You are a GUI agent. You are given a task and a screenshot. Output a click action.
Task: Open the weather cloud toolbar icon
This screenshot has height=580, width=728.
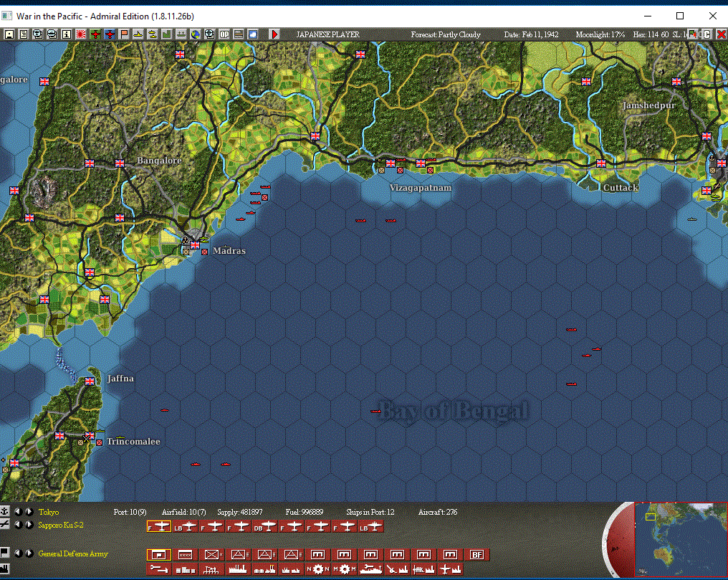point(253,34)
